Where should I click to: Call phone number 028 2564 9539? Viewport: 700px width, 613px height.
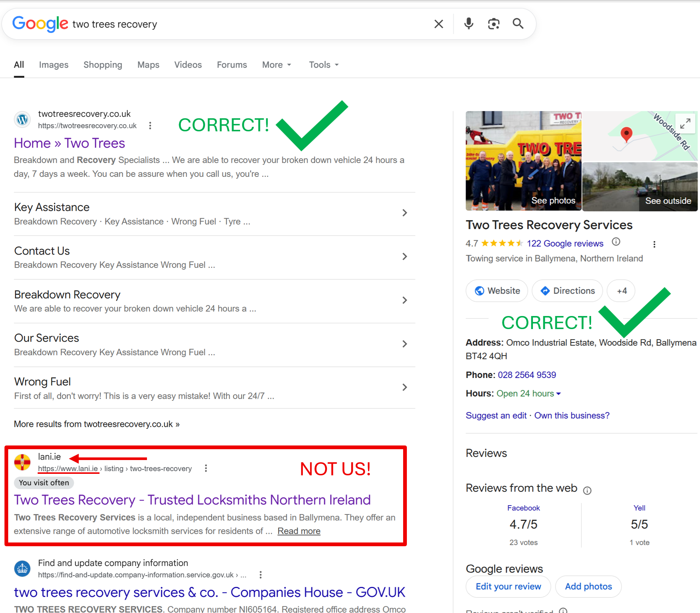pyautogui.click(x=527, y=375)
